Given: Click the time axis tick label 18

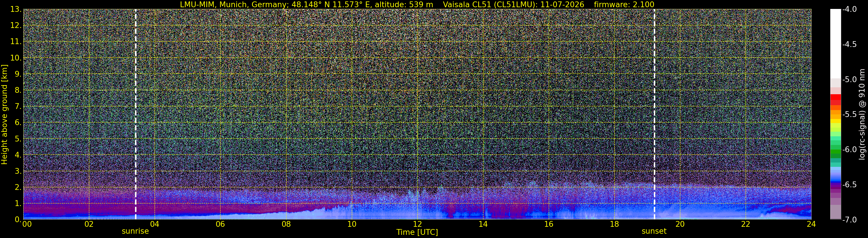Looking at the screenshot, I should 614,224.
